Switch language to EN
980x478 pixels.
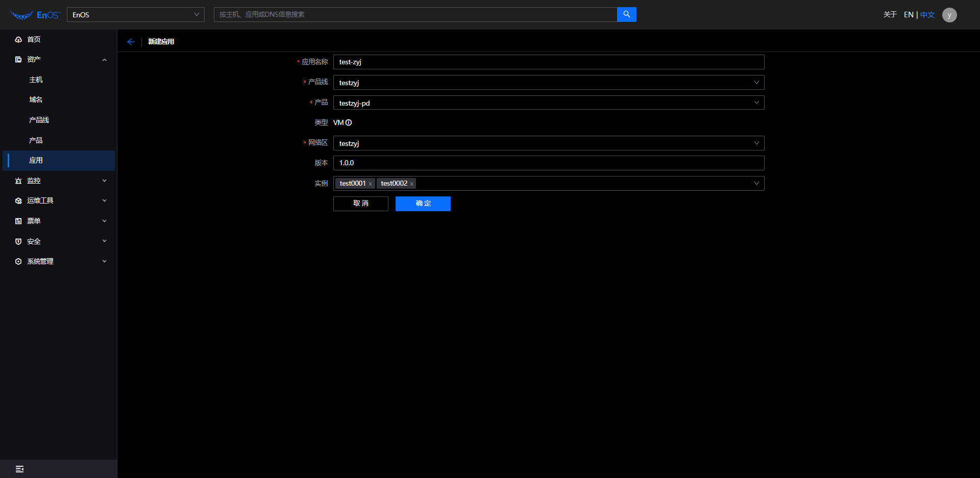click(x=909, y=15)
